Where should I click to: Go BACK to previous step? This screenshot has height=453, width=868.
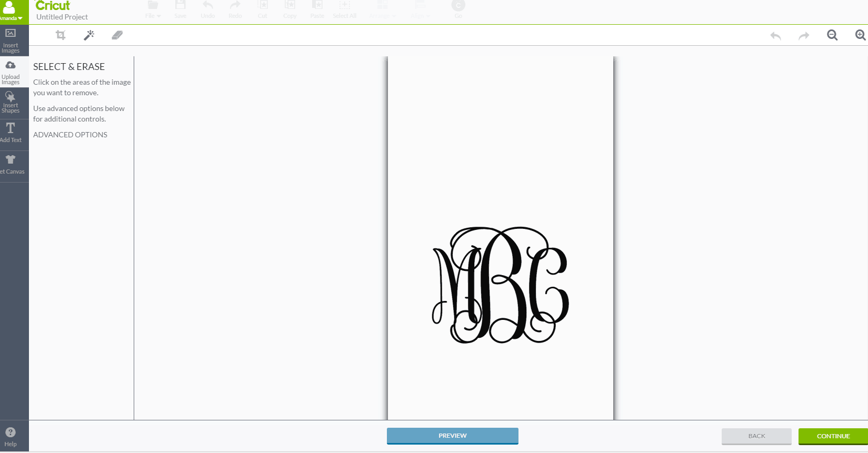click(756, 436)
